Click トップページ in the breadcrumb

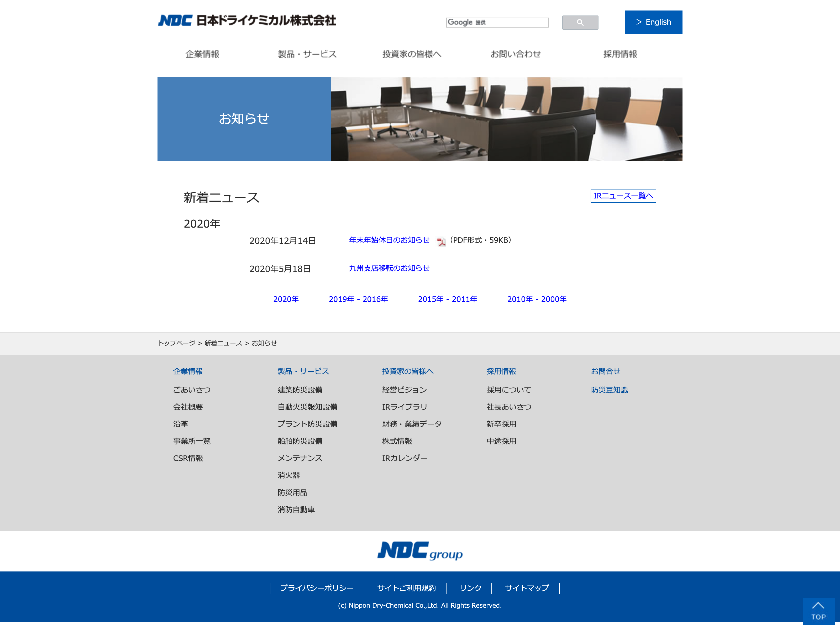pos(177,343)
